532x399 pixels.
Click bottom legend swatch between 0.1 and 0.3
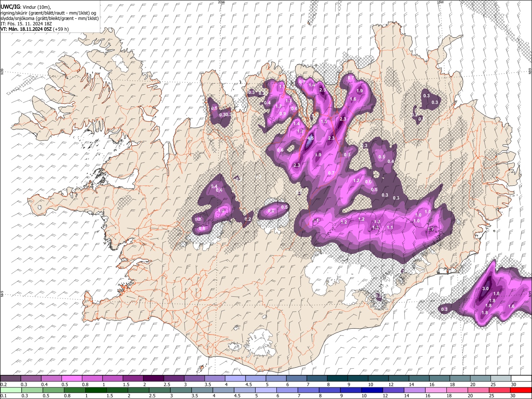10,390
